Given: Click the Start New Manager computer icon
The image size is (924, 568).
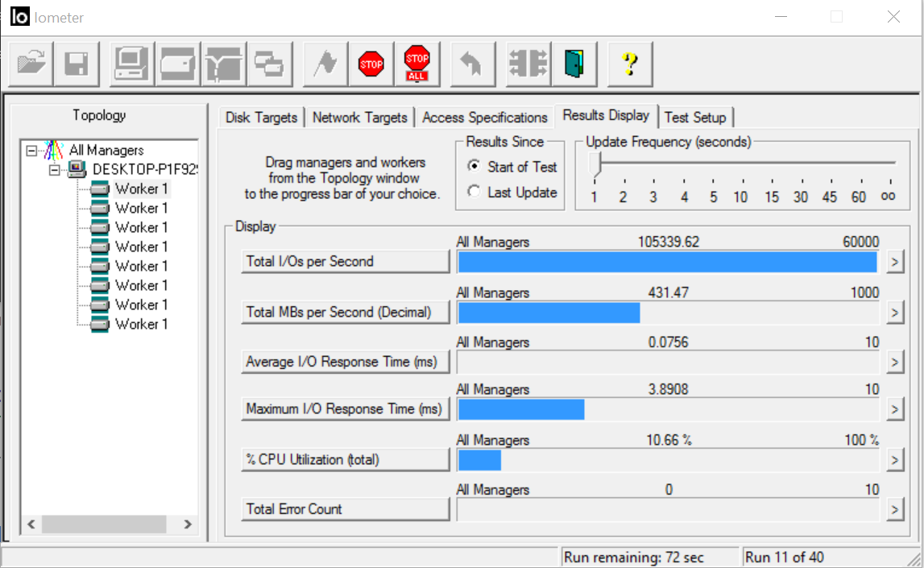Looking at the screenshot, I should coord(132,64).
